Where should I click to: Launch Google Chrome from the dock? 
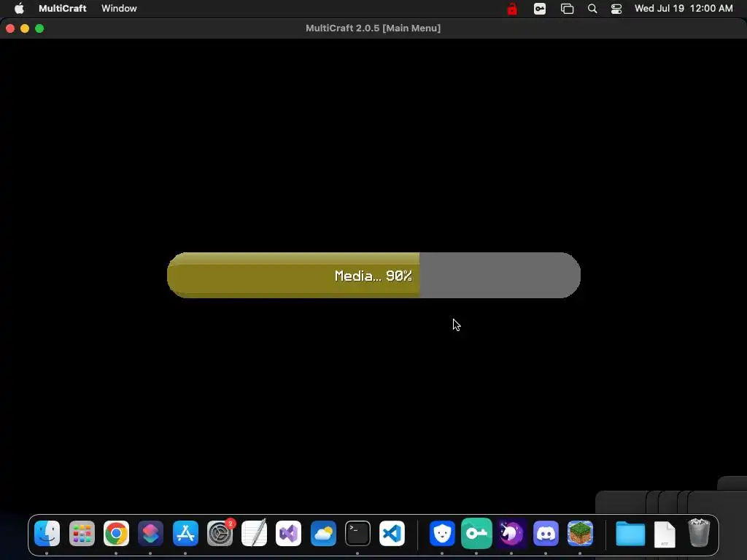click(116, 533)
